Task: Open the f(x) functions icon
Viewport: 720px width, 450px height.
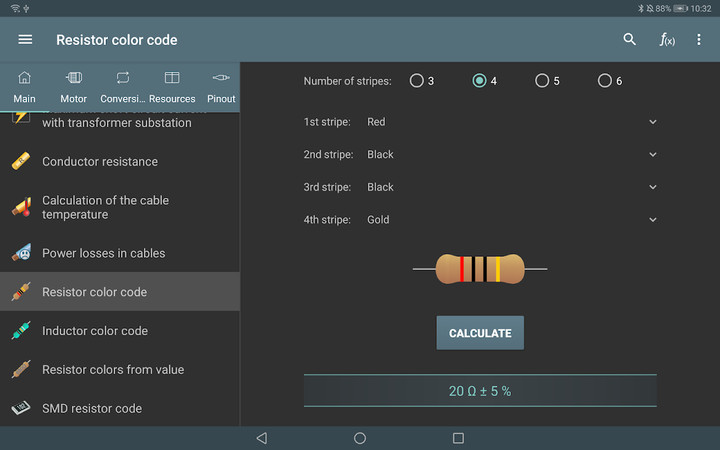Action: tap(667, 40)
